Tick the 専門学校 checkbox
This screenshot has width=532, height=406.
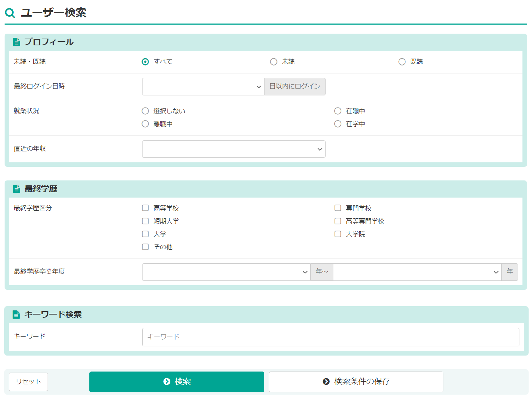coord(337,208)
